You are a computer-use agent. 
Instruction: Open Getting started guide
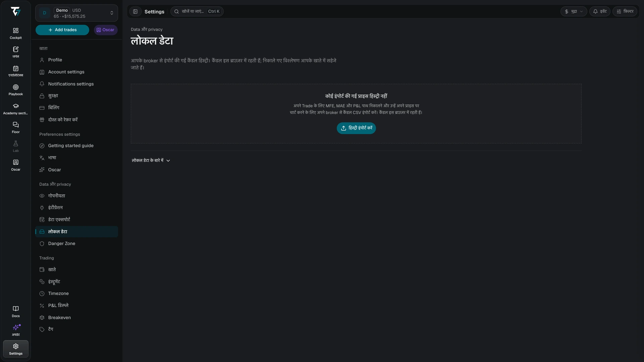tap(76, 146)
